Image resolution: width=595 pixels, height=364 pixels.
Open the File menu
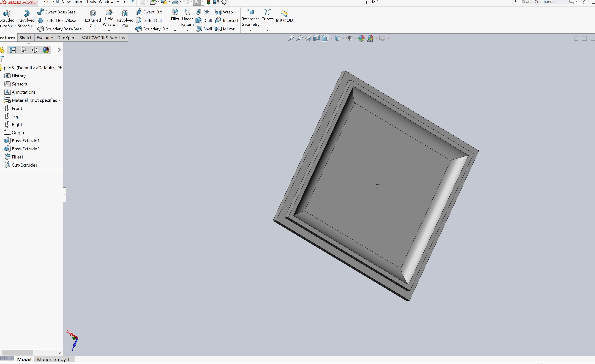click(46, 2)
